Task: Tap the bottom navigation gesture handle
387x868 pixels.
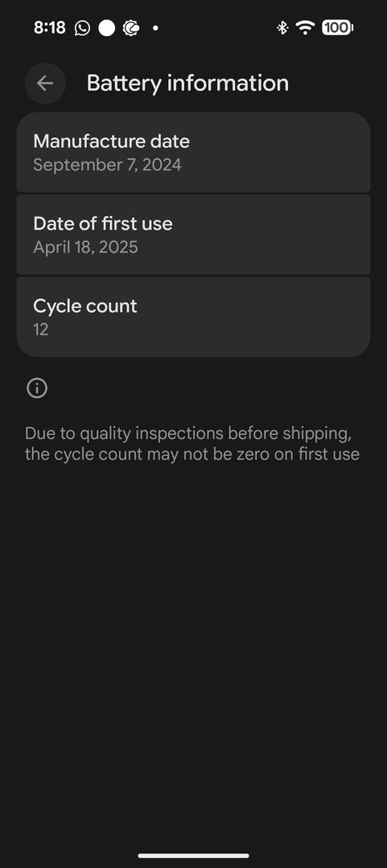Action: coord(193,855)
